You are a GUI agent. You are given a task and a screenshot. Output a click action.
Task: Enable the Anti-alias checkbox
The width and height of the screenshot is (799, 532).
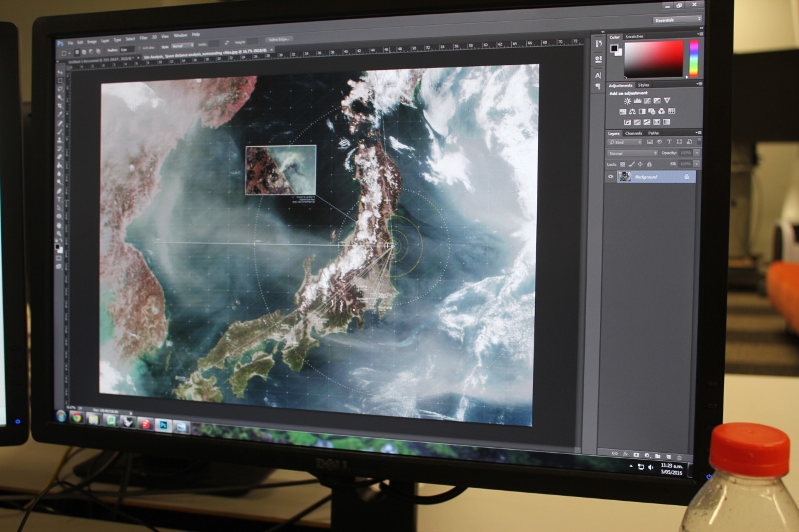(139, 47)
